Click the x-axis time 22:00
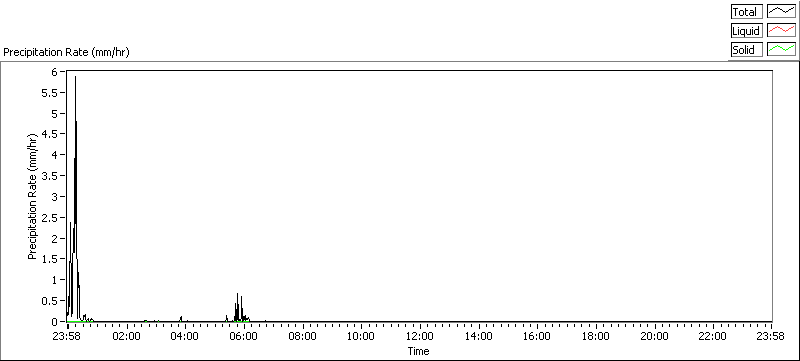The height and width of the screenshot is (361, 800). coord(713,336)
